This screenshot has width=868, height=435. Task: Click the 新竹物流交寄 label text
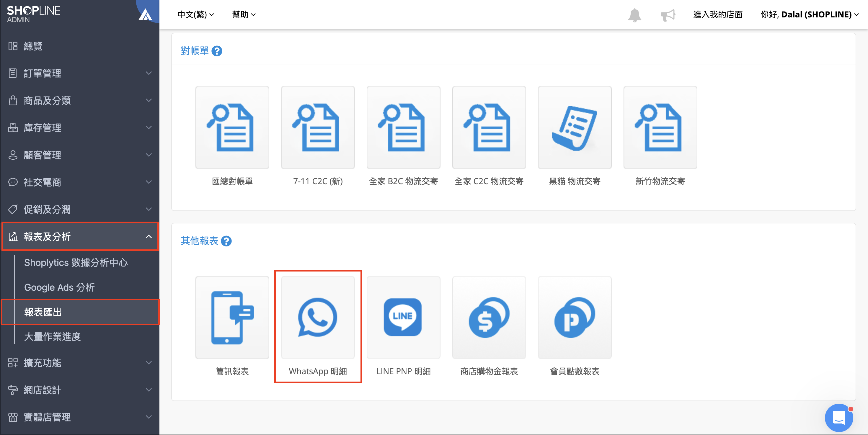(x=660, y=181)
